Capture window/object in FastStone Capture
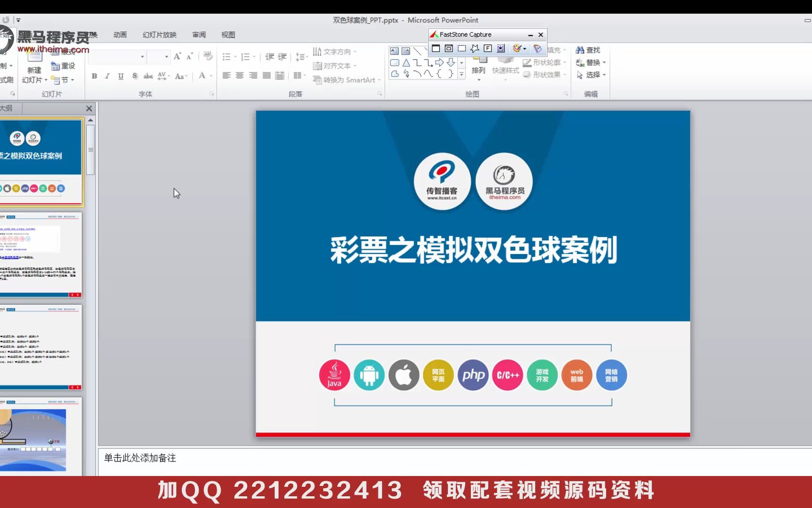This screenshot has height=508, width=812. [449, 48]
